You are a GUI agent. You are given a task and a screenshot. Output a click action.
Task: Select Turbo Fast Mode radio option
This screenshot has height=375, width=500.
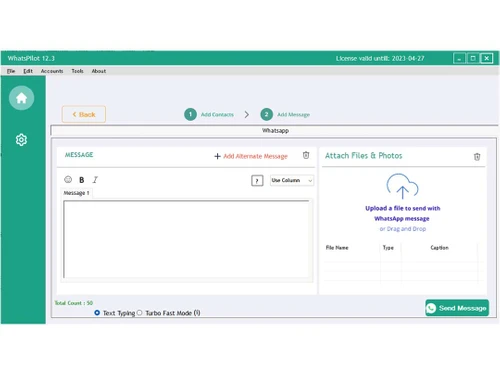coord(139,313)
